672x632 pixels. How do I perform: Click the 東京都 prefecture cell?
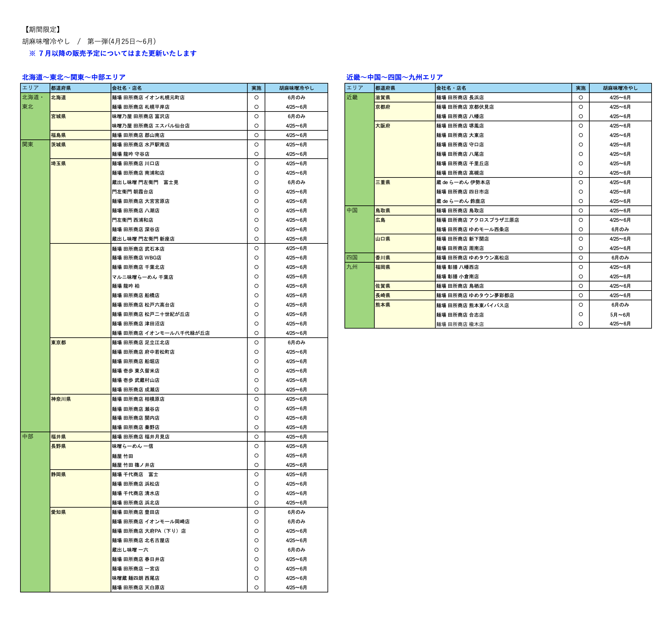click(80, 366)
